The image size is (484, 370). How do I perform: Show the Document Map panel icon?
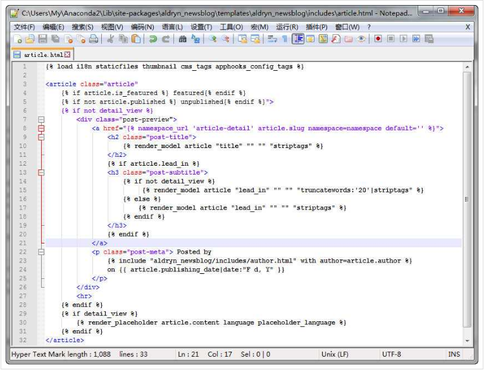point(323,39)
